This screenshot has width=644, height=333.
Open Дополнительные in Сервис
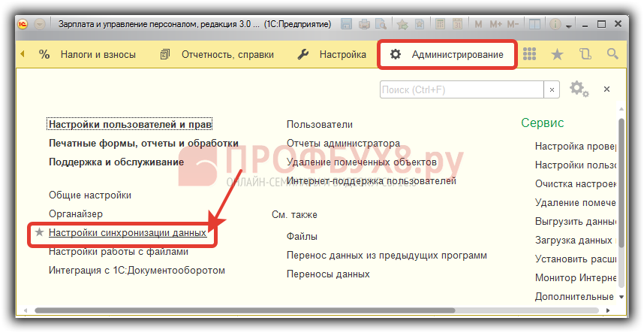tap(574, 296)
